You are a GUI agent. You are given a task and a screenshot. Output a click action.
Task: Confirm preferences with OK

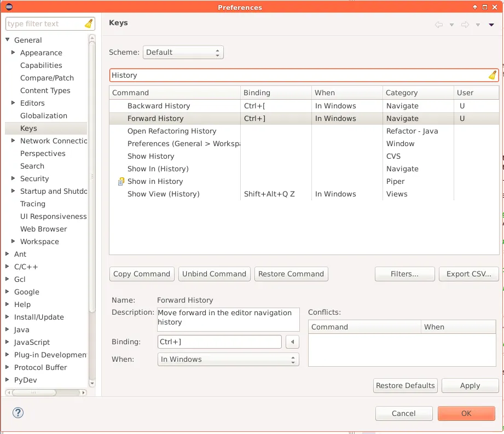tap(466, 413)
